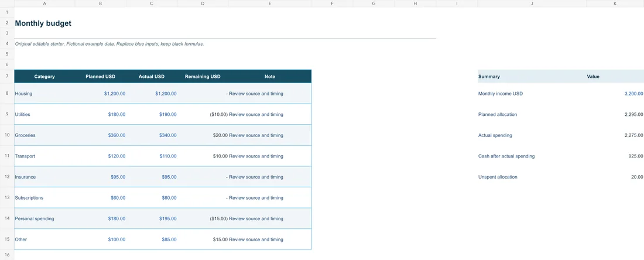Click the Actual USD header cell
This screenshot has height=260, width=644.
coord(152,76)
